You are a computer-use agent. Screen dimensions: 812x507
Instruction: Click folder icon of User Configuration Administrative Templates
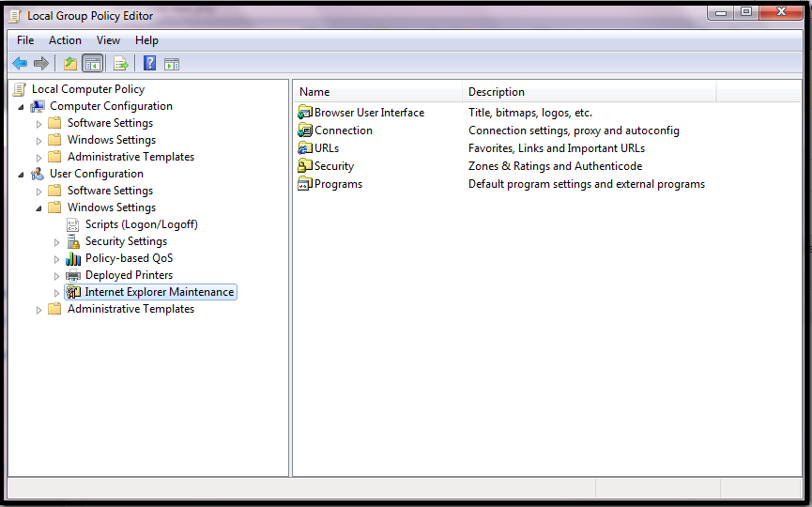54,309
